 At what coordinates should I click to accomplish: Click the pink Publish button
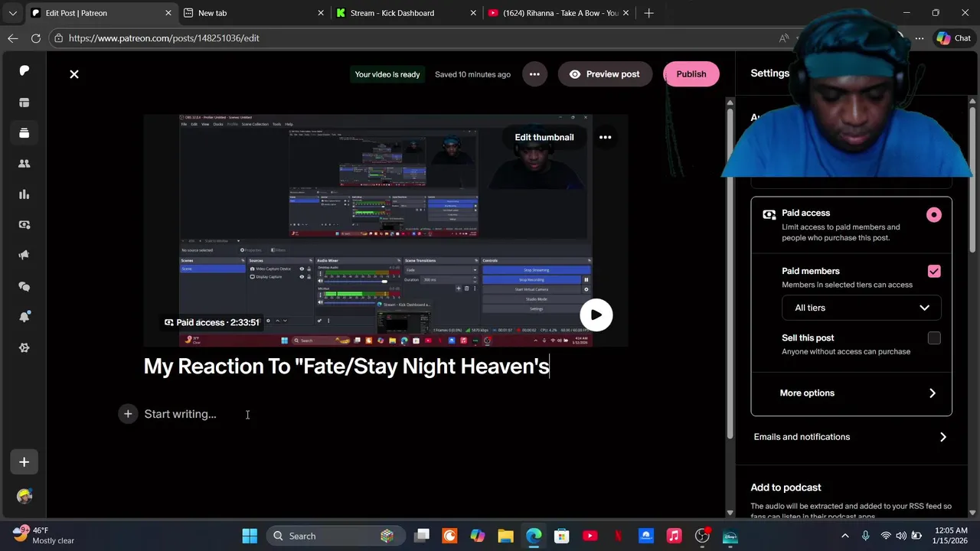click(691, 74)
